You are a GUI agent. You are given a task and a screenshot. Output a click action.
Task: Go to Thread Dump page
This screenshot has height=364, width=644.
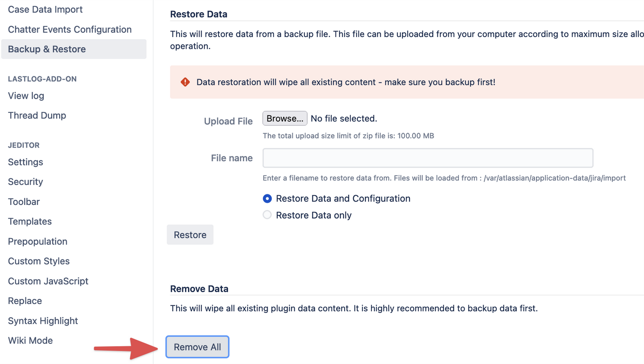(37, 115)
